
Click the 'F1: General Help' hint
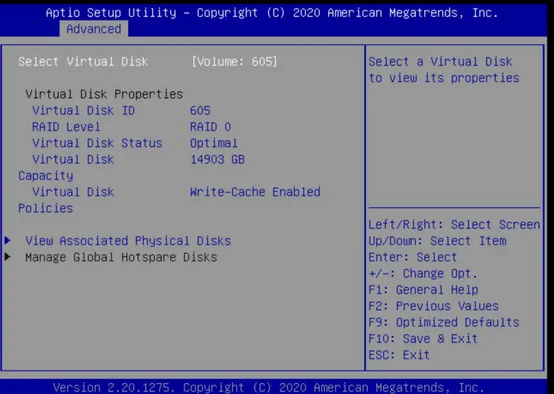(x=423, y=290)
